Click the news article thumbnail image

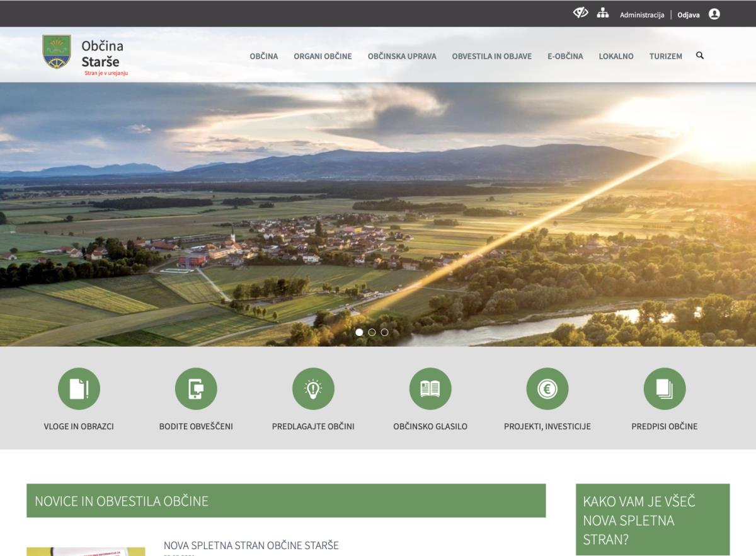point(86,552)
